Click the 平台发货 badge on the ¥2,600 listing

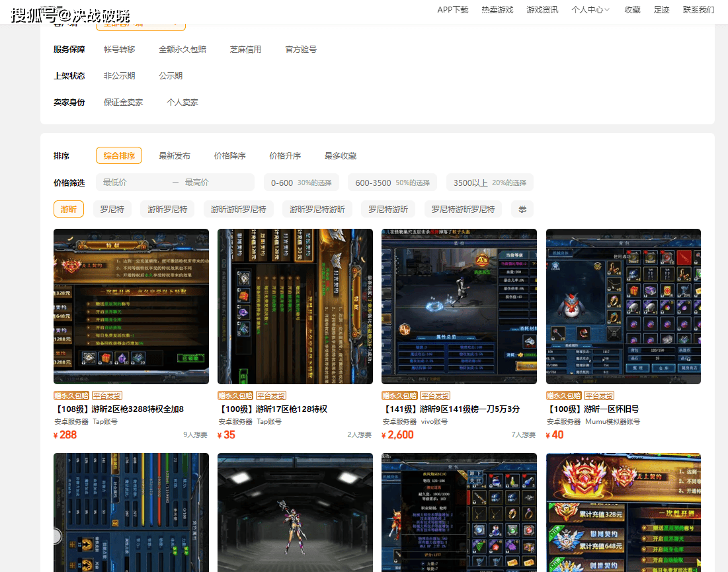[x=435, y=395]
